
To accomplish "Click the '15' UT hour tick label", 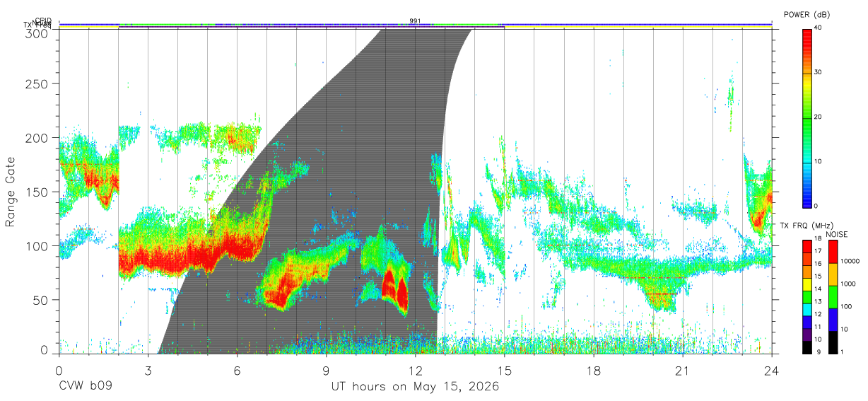I will [505, 371].
